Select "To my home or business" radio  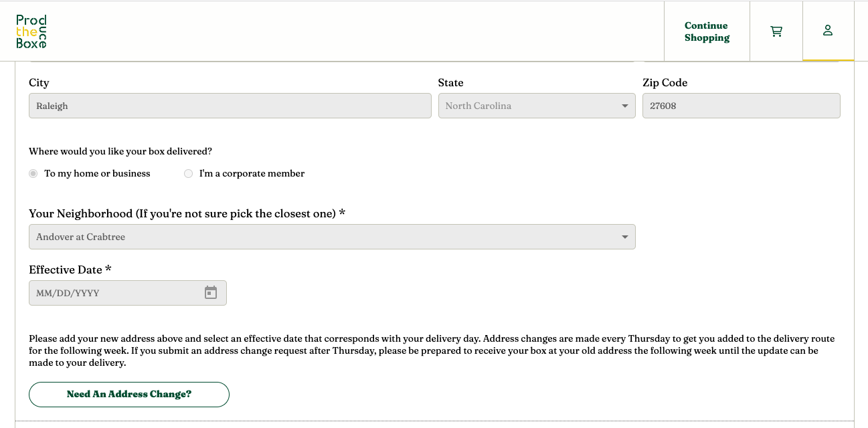(33, 173)
